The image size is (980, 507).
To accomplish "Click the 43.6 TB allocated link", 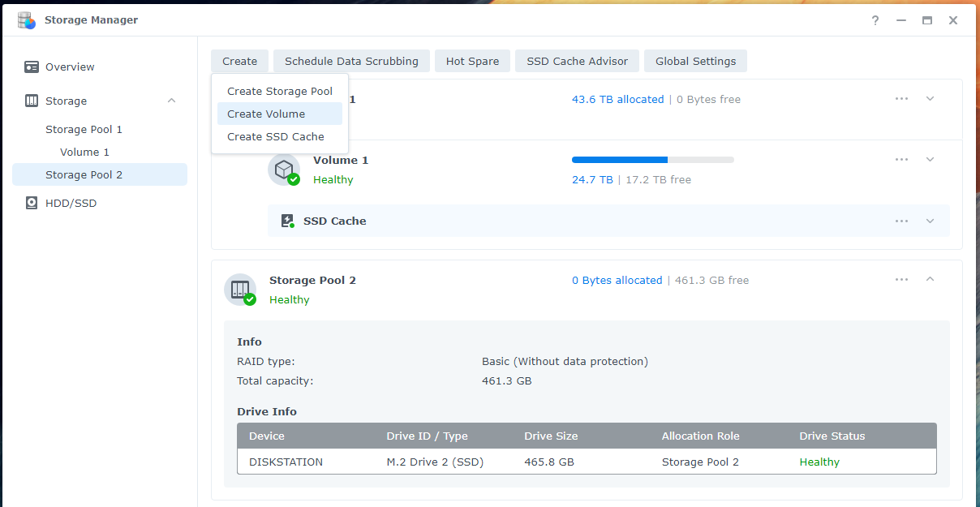I will pyautogui.click(x=618, y=99).
